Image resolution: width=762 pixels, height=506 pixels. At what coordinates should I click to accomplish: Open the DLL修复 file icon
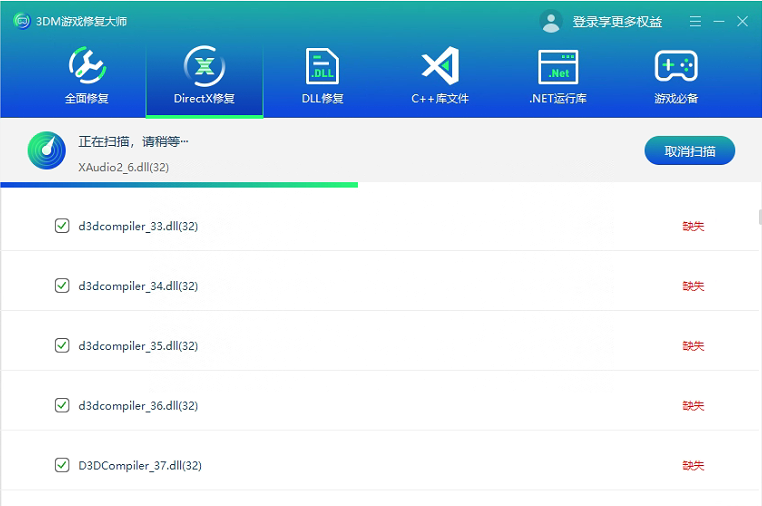coord(322,66)
